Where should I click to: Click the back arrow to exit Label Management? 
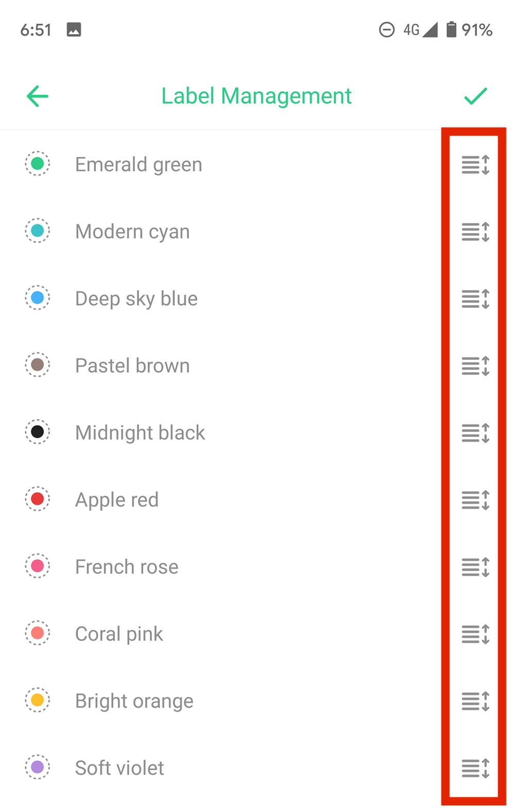(x=37, y=96)
